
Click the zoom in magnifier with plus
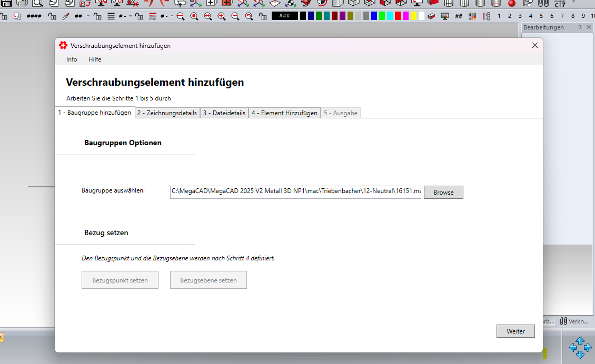pos(221,16)
